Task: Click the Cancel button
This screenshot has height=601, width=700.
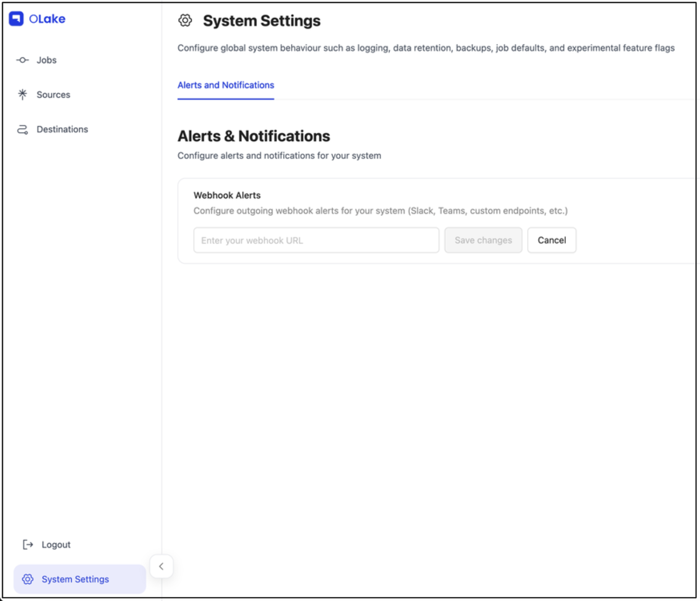Action: [x=552, y=240]
